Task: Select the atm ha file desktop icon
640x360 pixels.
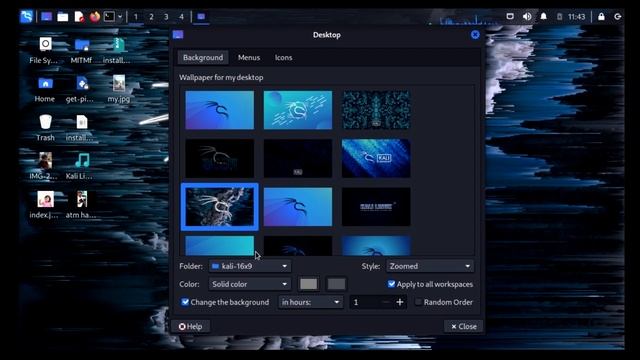Action: coord(81,205)
